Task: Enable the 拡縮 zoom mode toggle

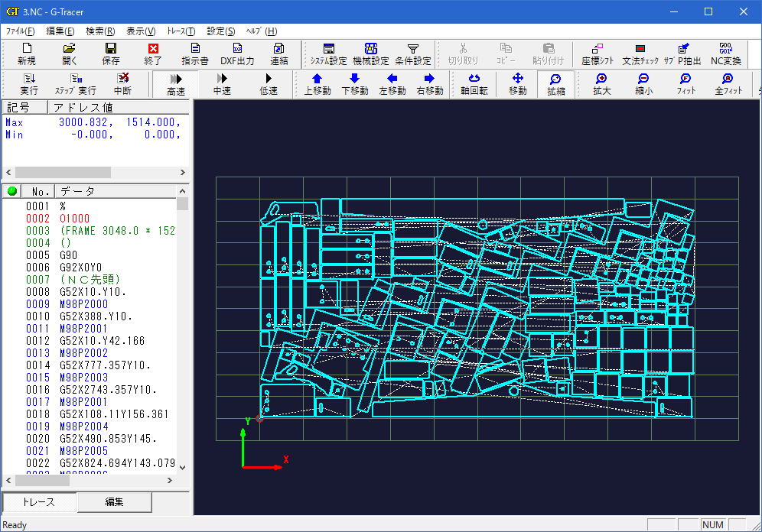Action: tap(555, 83)
